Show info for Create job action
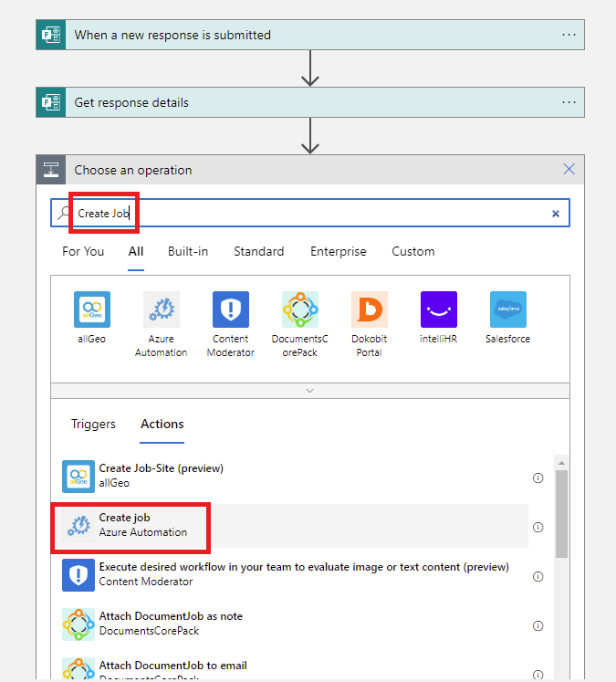 538,527
